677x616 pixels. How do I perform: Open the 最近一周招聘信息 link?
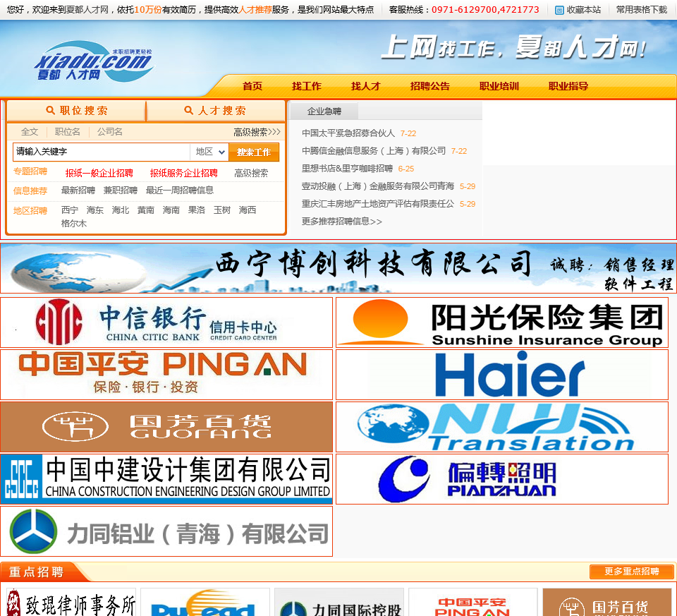tap(180, 190)
